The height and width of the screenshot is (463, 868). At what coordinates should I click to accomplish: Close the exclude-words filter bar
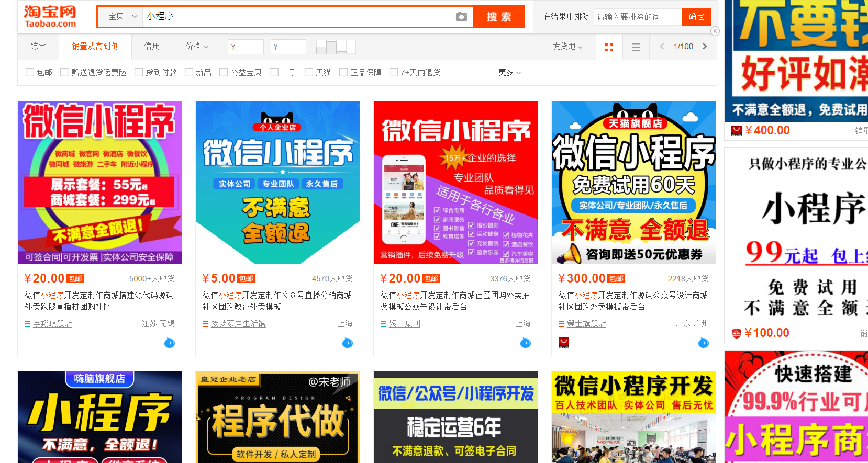[x=715, y=31]
